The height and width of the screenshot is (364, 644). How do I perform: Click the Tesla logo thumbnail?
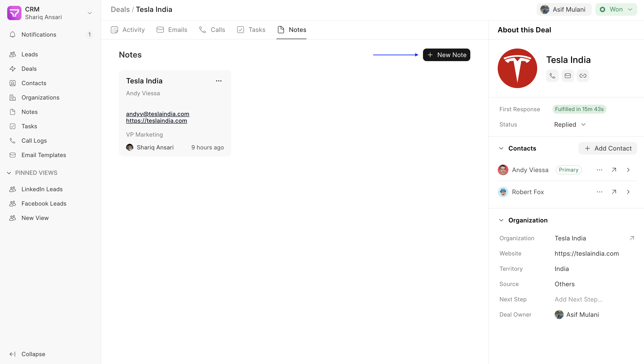517,68
